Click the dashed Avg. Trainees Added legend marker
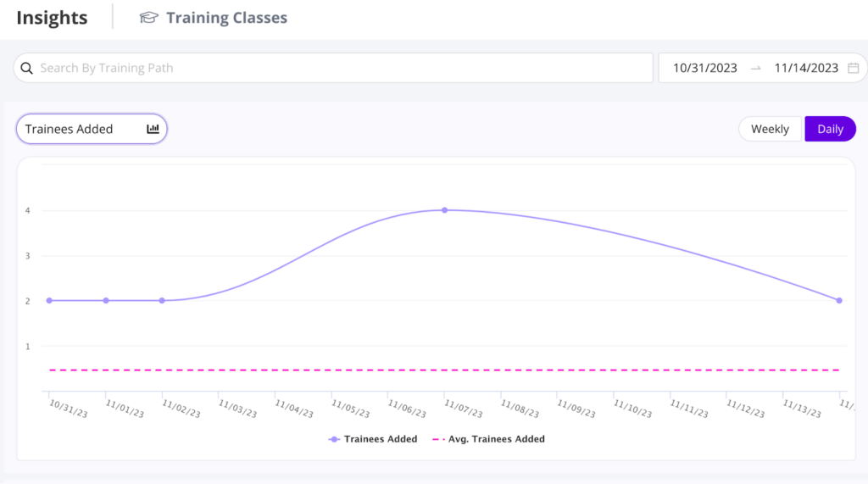Viewport: 868px width, 484px height. click(438, 439)
